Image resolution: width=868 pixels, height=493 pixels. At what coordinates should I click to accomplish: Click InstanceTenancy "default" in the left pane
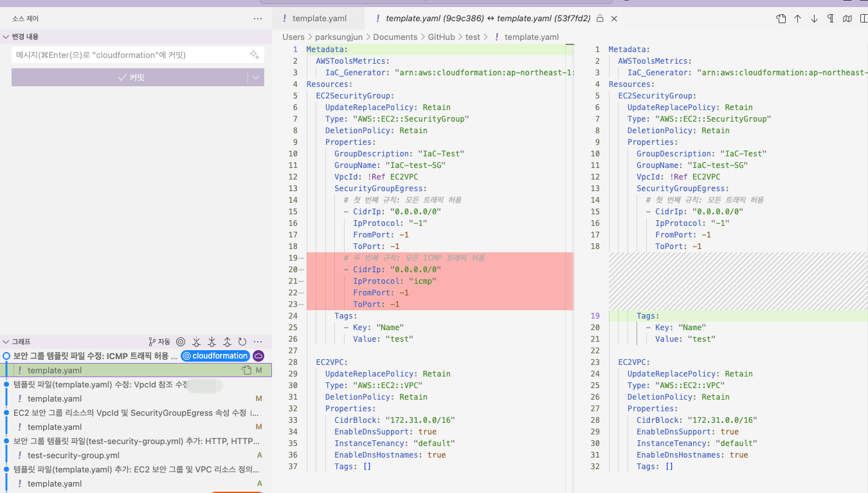click(x=395, y=443)
